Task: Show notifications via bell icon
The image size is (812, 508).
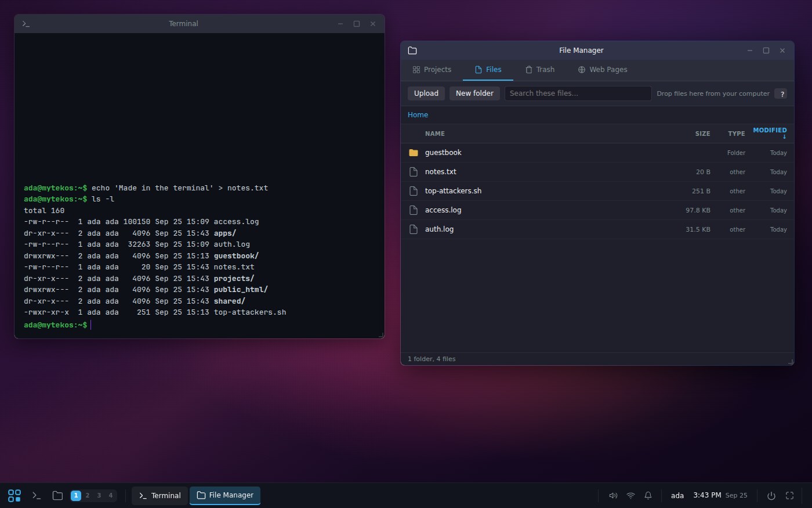Action: (x=648, y=495)
